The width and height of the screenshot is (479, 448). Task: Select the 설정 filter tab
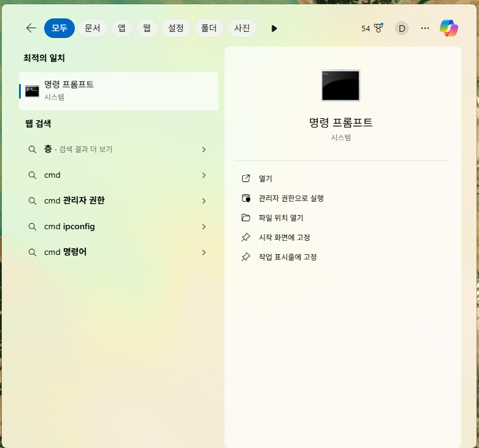point(176,28)
